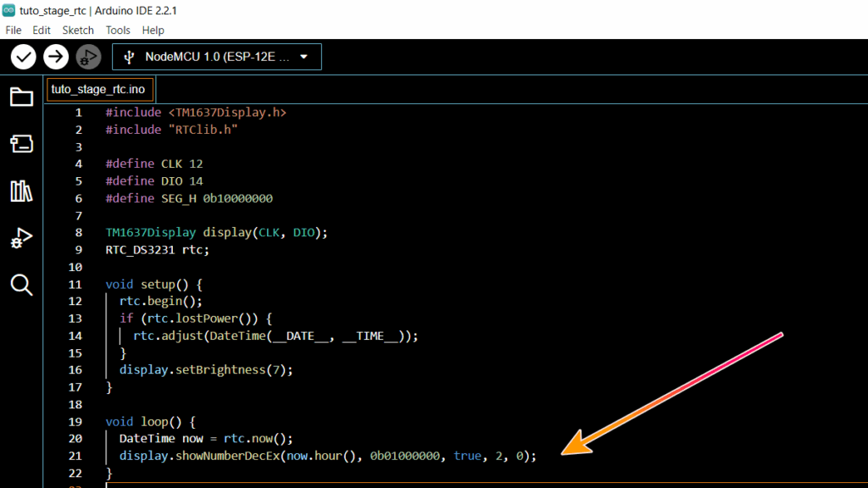Open the Search magnifier in the sidebar

tap(21, 285)
